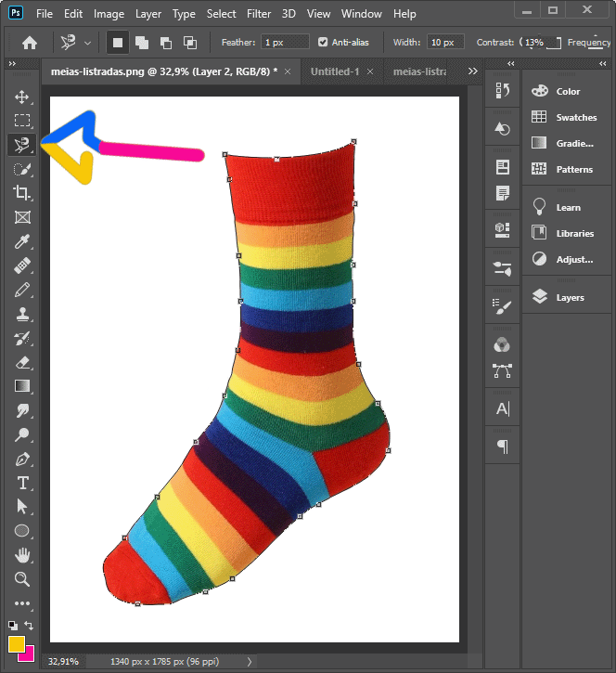The height and width of the screenshot is (673, 616).
Task: Open the Character panel icon
Action: 502,408
